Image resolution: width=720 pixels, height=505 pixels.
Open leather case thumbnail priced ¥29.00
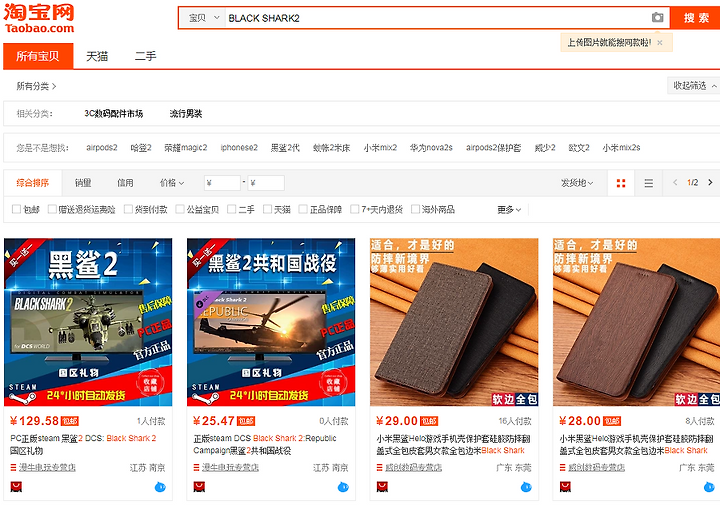point(454,322)
